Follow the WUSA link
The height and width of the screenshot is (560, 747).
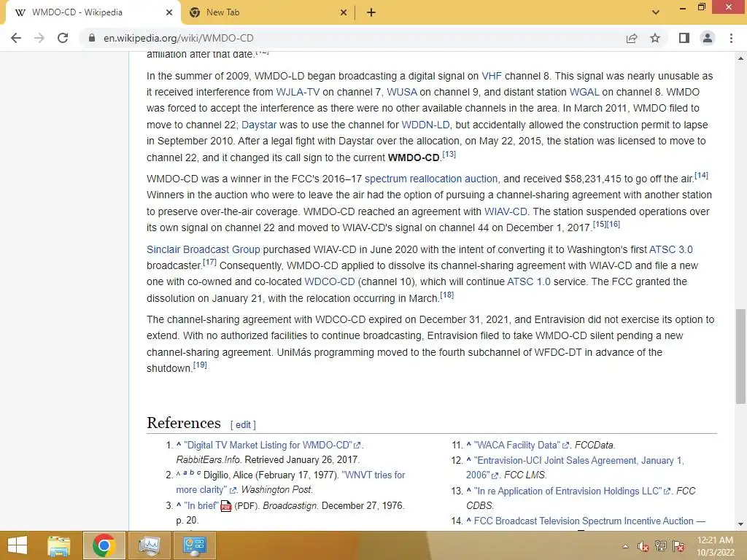pyautogui.click(x=402, y=92)
